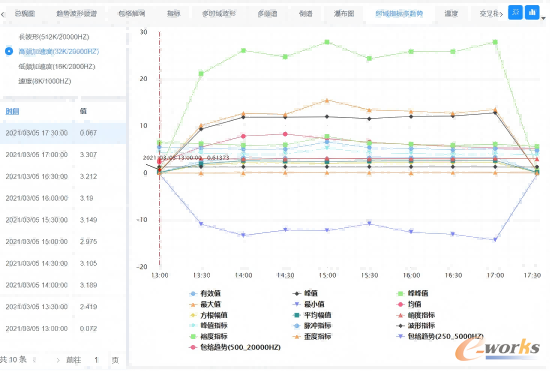Sort by the 时间 column header

coord(12,111)
